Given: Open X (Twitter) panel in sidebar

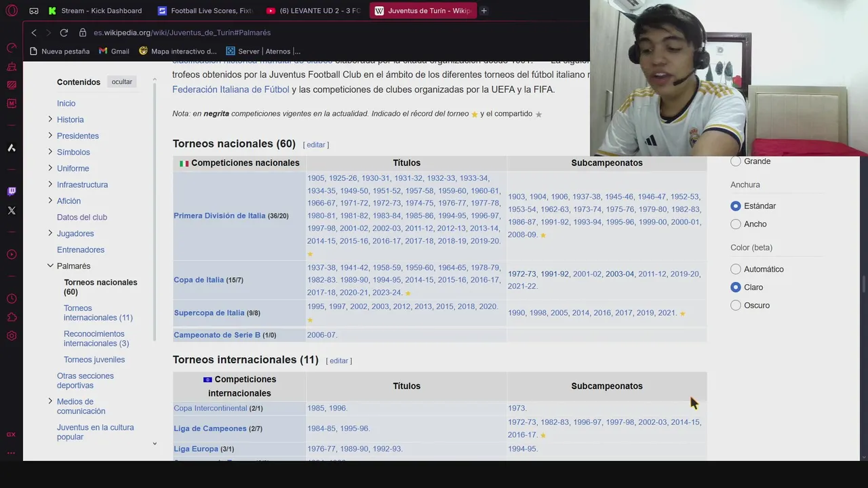Looking at the screenshot, I should tap(12, 211).
